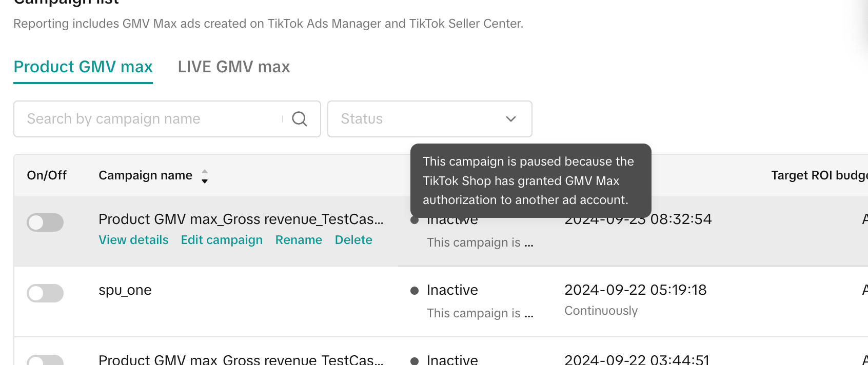
Task: Expand truncated status message under spu_one Inactive
Action: click(x=480, y=313)
